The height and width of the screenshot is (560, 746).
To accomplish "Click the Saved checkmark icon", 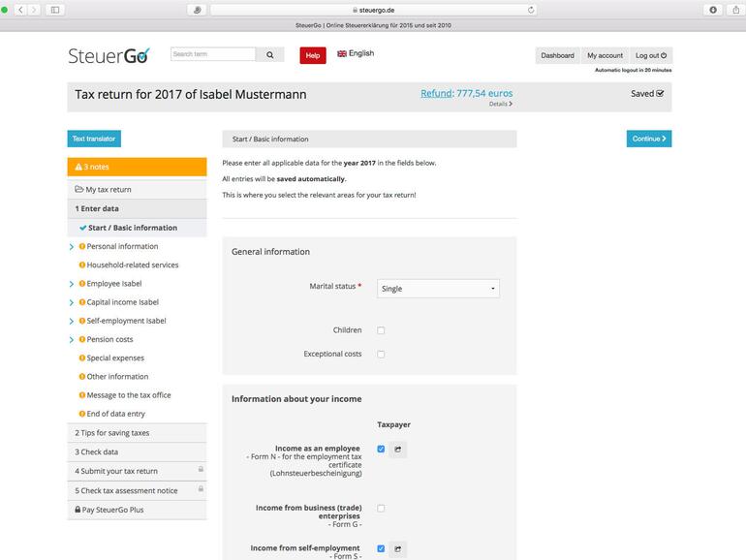I will coord(660,94).
